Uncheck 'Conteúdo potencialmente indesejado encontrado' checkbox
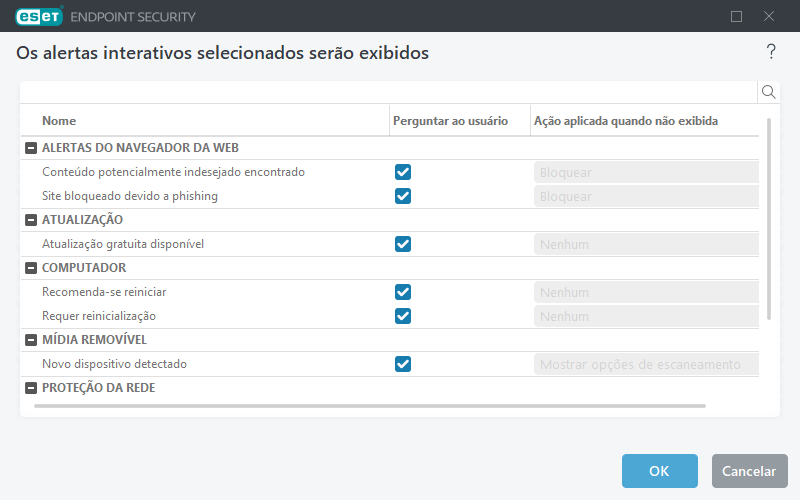Screen dimensions: 800x500 [403, 172]
